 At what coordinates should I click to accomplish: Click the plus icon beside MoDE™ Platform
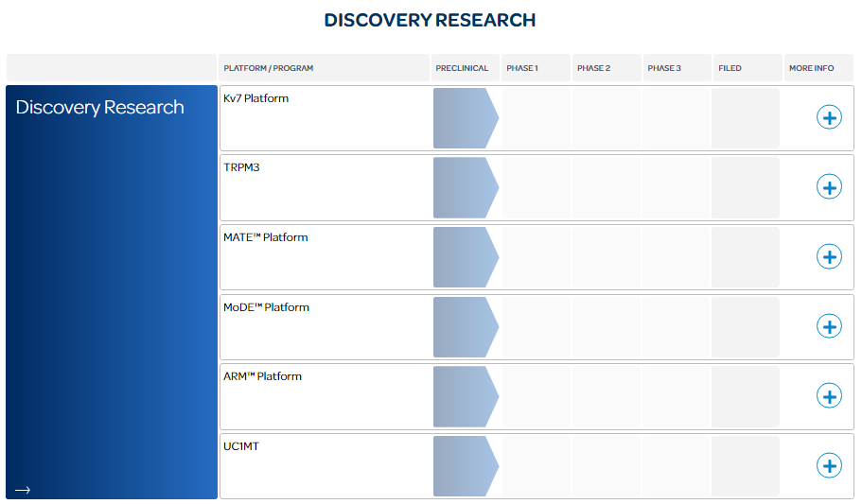tap(829, 326)
